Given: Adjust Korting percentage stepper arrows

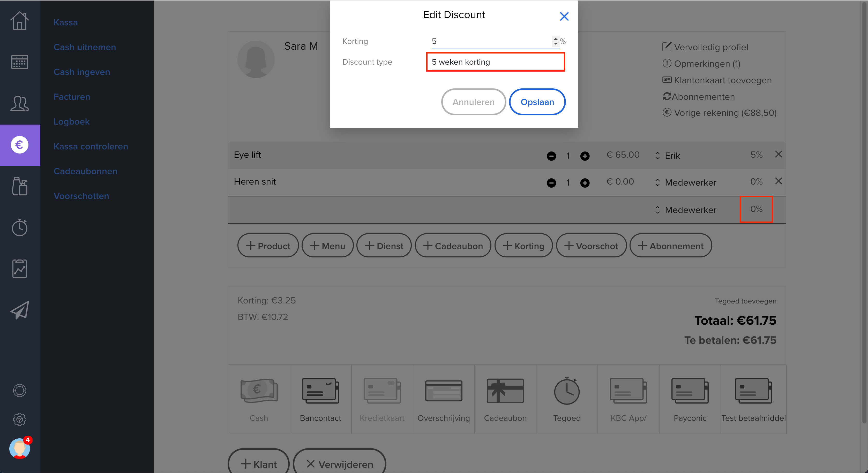Looking at the screenshot, I should pyautogui.click(x=556, y=41).
